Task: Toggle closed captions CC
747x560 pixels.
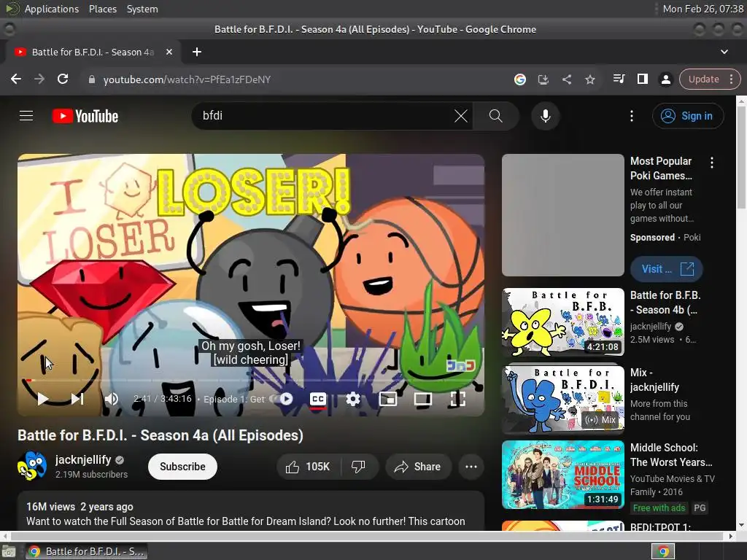Action: 318,399
